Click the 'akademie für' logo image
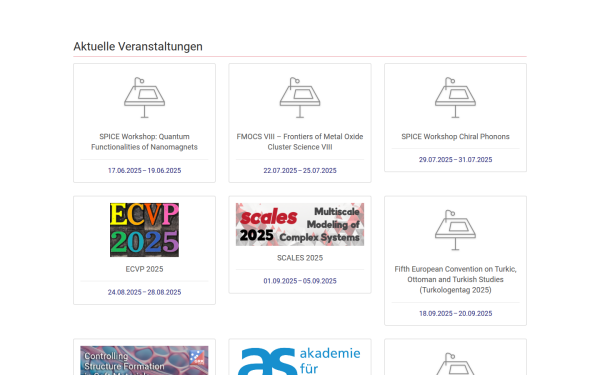The height and width of the screenshot is (375, 600). tap(300, 360)
